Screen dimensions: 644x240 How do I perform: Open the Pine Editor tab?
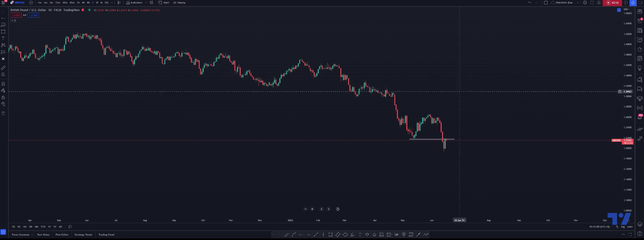pos(62,235)
